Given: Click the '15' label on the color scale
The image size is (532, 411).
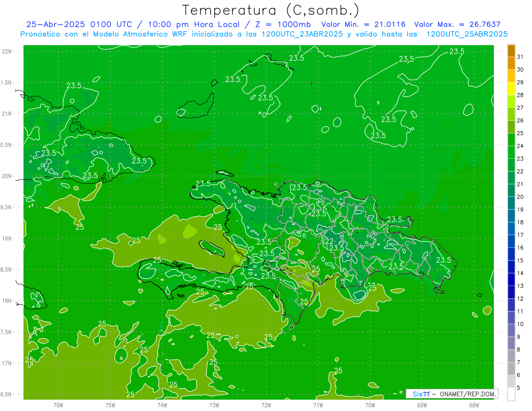Looking at the screenshot, I should (520, 260).
